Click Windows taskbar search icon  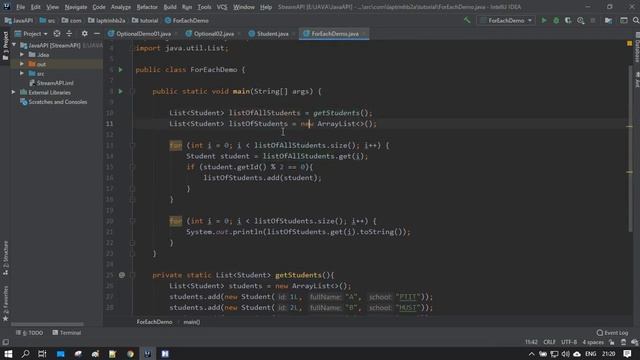click(x=25, y=353)
